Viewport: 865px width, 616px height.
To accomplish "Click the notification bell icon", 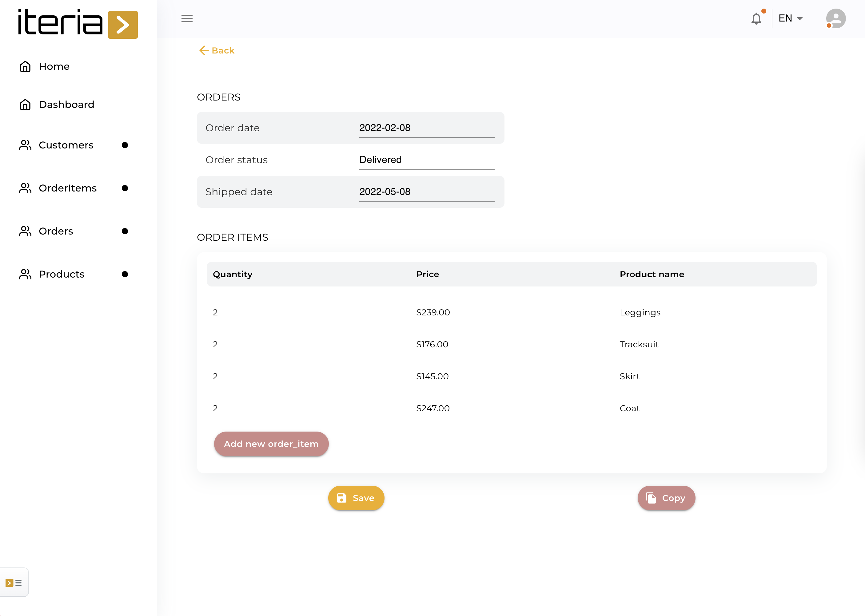I will (756, 18).
